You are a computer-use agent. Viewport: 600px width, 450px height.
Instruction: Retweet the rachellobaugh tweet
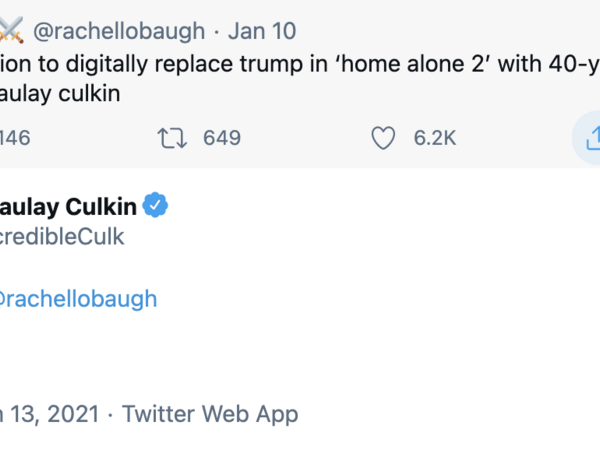pyautogui.click(x=173, y=138)
